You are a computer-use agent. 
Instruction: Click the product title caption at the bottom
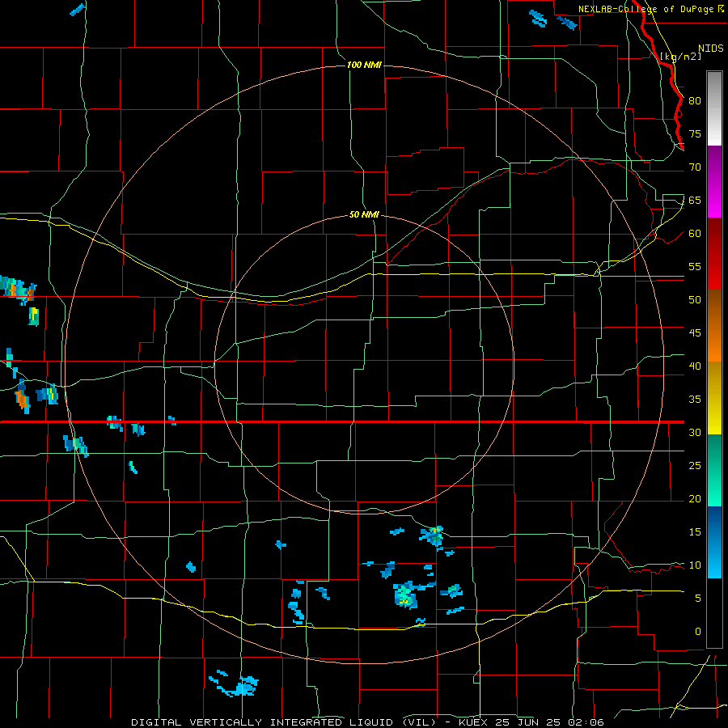click(x=368, y=722)
